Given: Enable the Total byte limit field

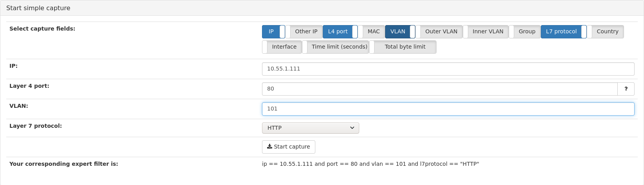Looking at the screenshot, I should (x=403, y=47).
